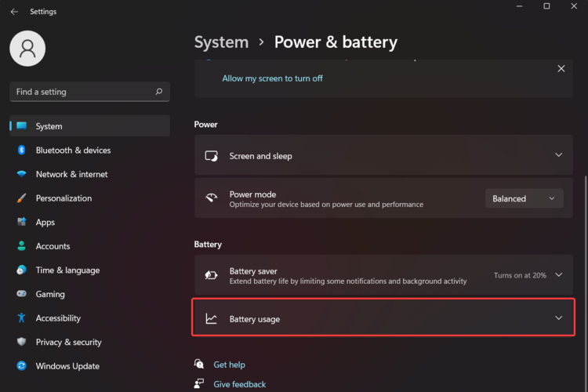Select Privacy & security in sidebar

pyautogui.click(x=68, y=342)
